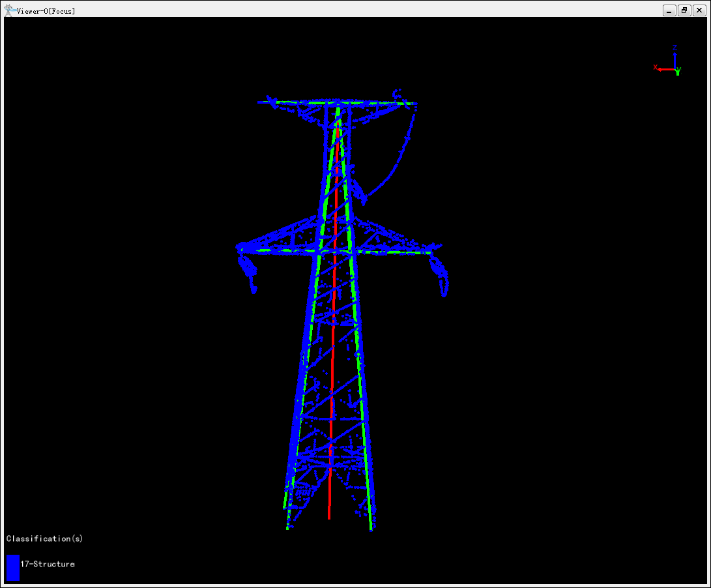Image resolution: width=711 pixels, height=588 pixels.
Task: Select the 17-Structure legend label
Action: tap(48, 564)
